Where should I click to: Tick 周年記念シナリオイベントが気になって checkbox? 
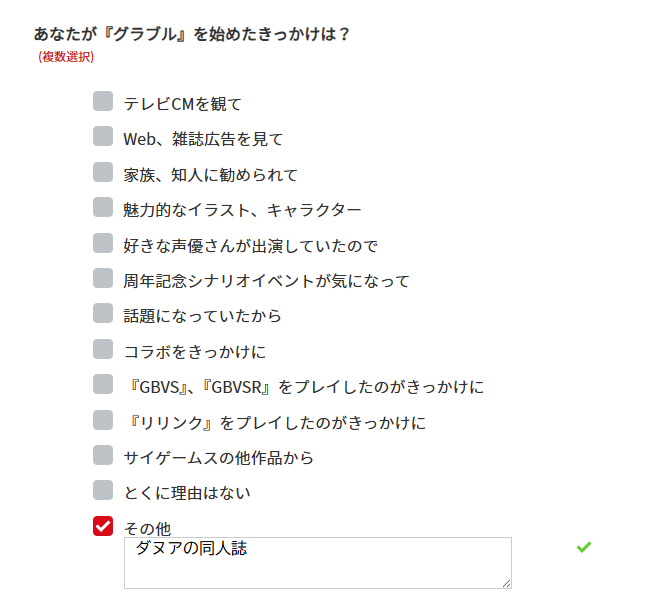(103, 279)
